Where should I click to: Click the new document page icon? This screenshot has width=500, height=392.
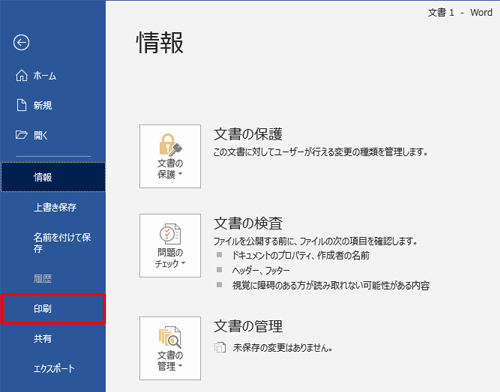pos(21,105)
